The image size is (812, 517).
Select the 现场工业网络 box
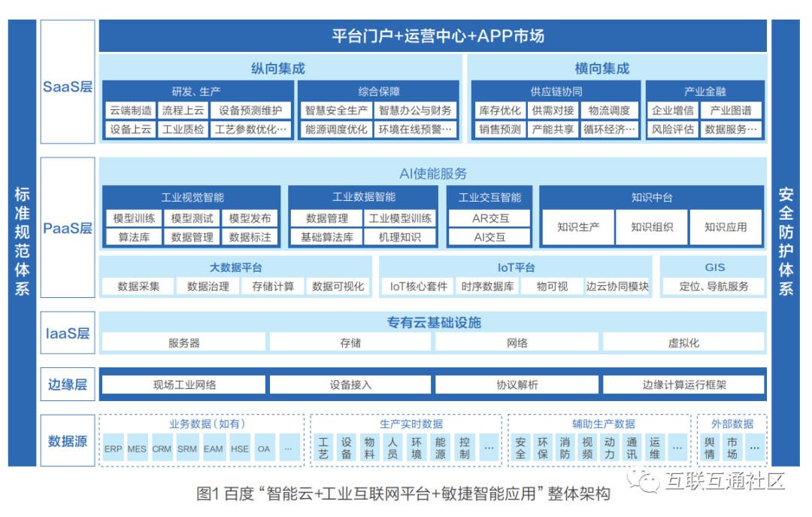pyautogui.click(x=184, y=385)
